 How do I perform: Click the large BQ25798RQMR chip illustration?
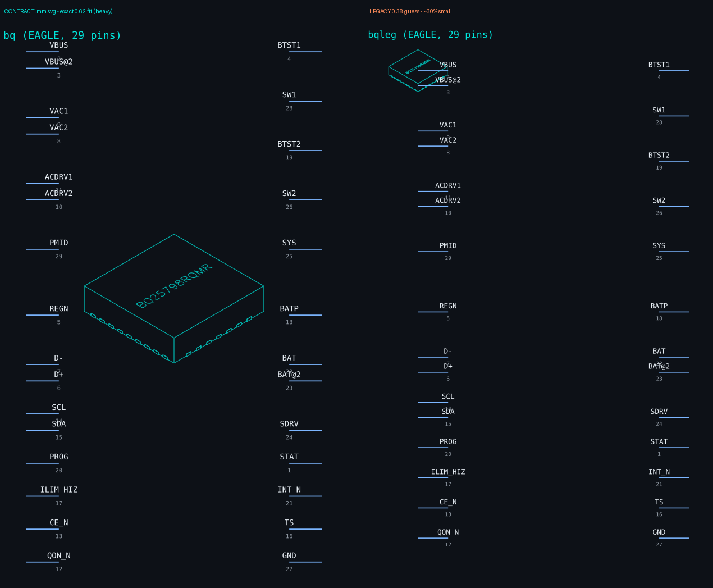click(x=174, y=298)
